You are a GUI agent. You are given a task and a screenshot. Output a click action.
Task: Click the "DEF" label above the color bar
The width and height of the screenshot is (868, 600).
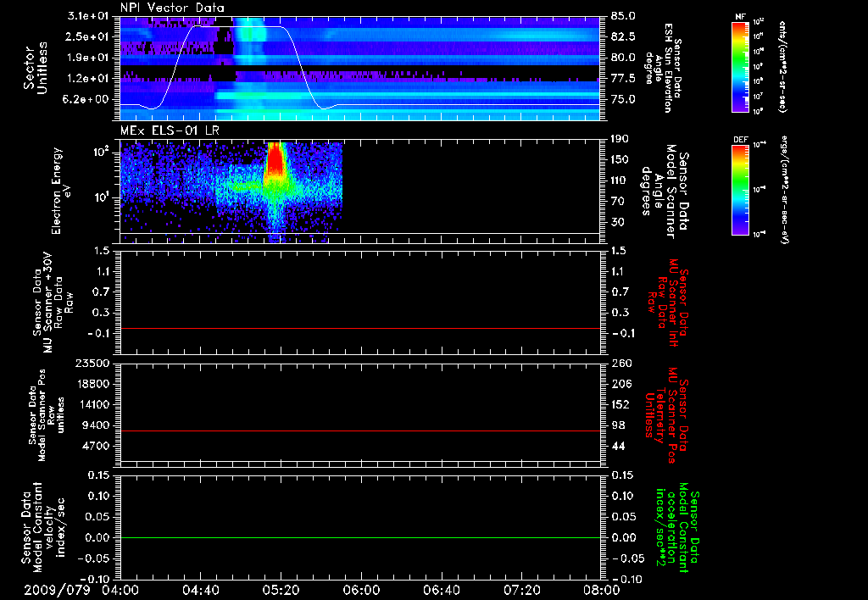click(741, 140)
